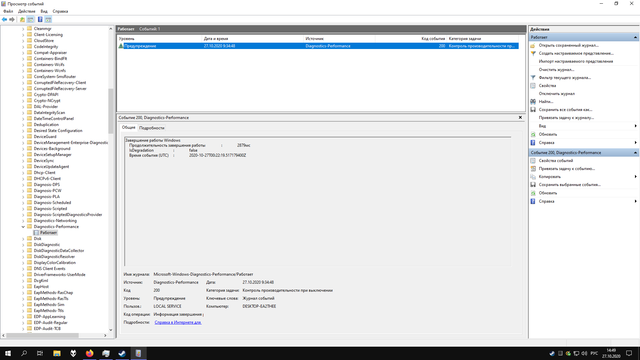640x360 pixels.
Task: Click the icon next to Открыть сохраненный журнал
Action: (533, 45)
